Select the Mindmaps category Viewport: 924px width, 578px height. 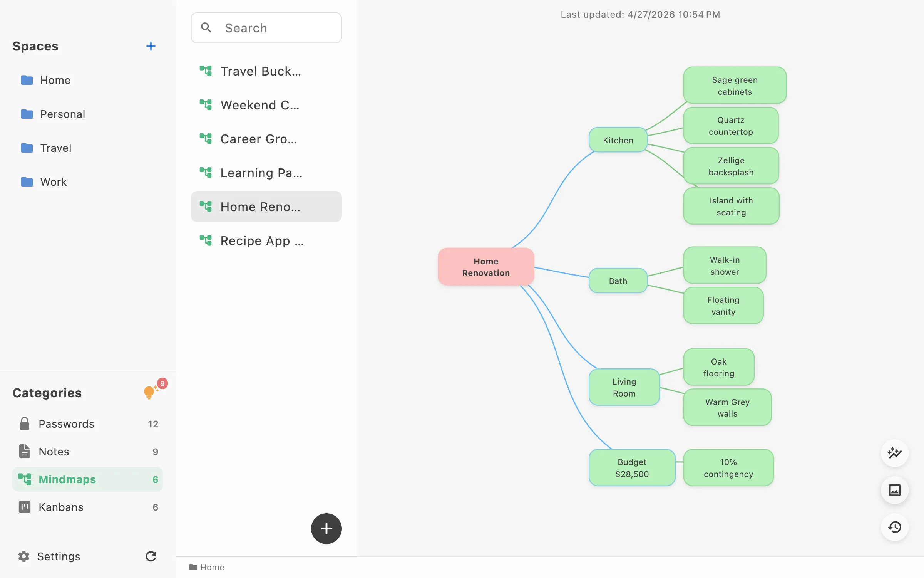pos(88,479)
